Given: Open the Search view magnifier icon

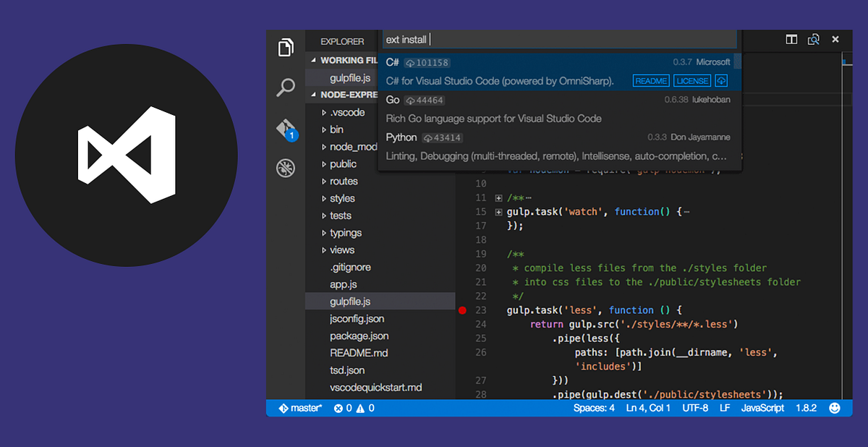Looking at the screenshot, I should 285,86.
